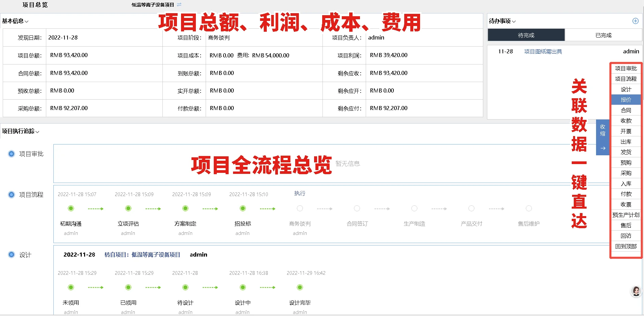Select the 项目审批 radio marker

click(x=11, y=154)
